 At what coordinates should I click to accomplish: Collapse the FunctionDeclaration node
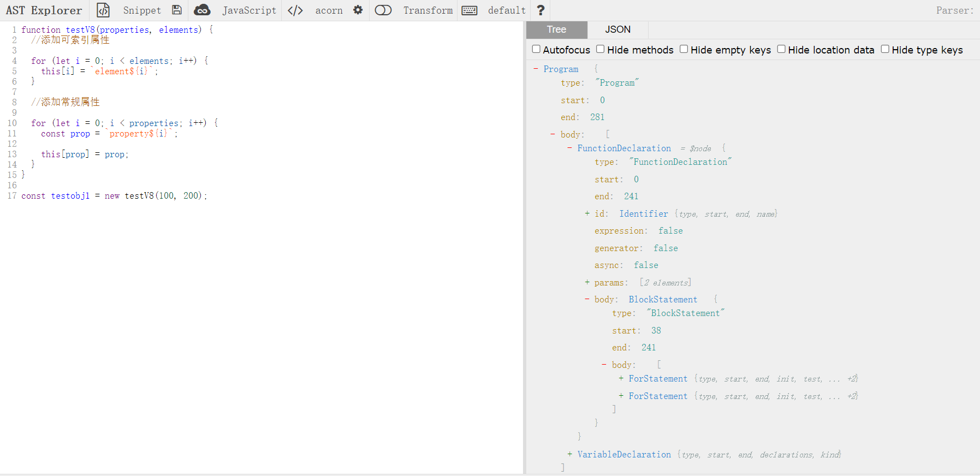click(569, 148)
